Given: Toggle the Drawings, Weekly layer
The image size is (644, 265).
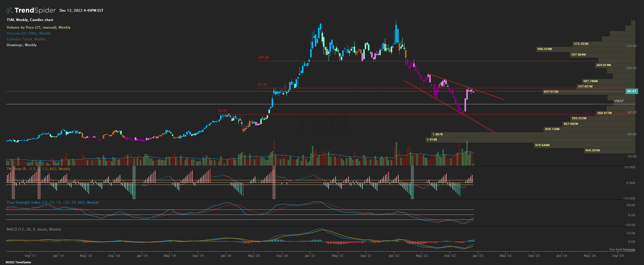Looking at the screenshot, I should [21, 45].
